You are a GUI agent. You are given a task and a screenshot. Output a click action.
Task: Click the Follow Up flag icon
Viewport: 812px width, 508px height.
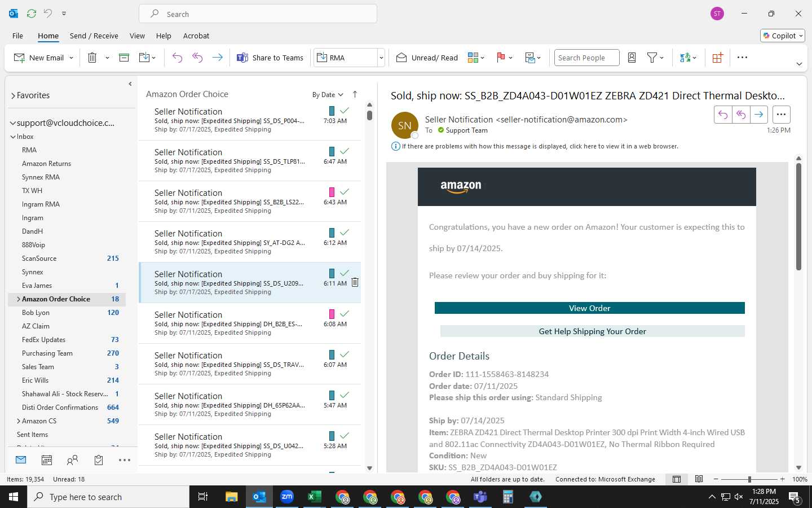[501, 58]
